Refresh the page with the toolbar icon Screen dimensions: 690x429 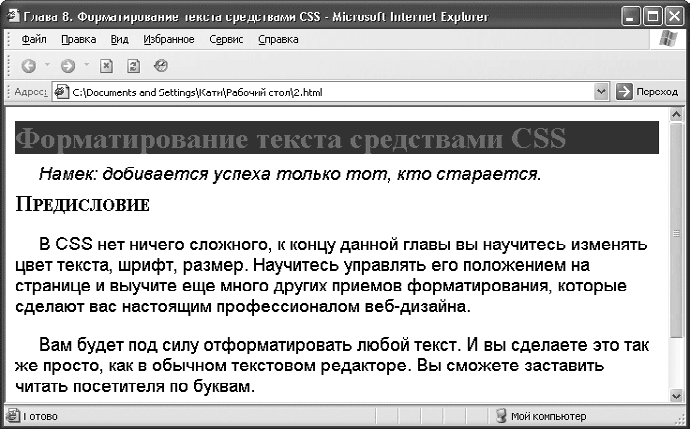pyautogui.click(x=133, y=66)
